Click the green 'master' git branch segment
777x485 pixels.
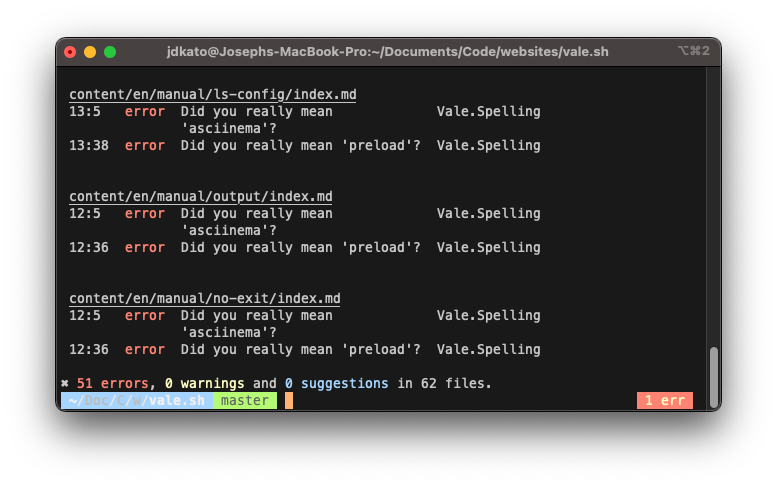click(x=245, y=400)
